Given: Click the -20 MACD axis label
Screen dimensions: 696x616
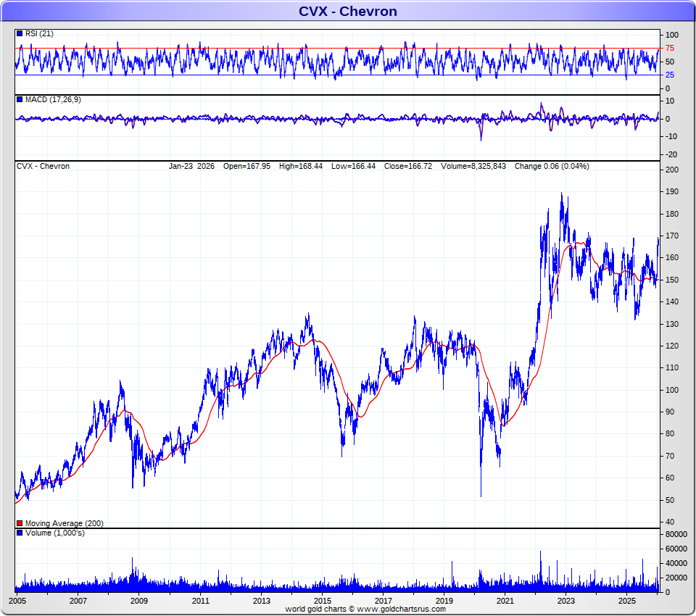Looking at the screenshot, I should [x=671, y=155].
